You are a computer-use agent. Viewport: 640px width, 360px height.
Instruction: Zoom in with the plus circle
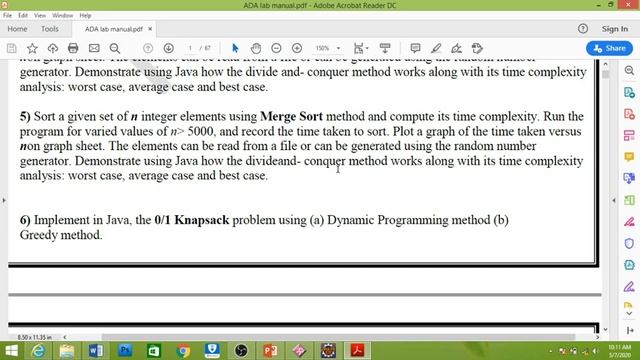(x=297, y=48)
